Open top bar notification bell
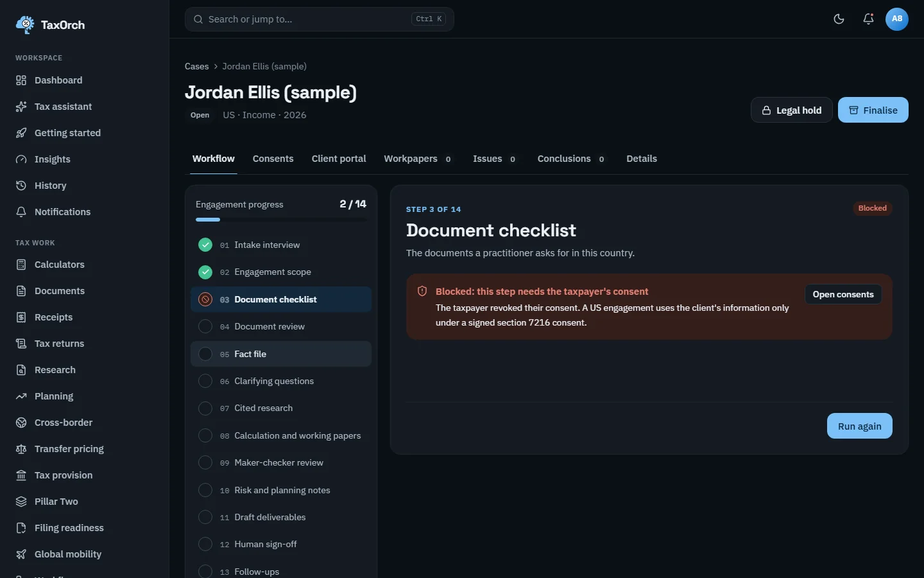924x578 pixels. click(868, 19)
